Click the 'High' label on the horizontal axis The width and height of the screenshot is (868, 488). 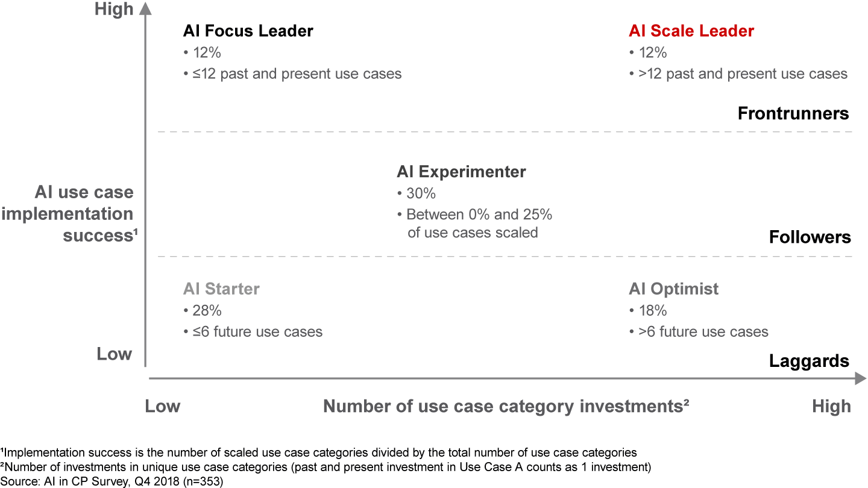pyautogui.click(x=831, y=407)
